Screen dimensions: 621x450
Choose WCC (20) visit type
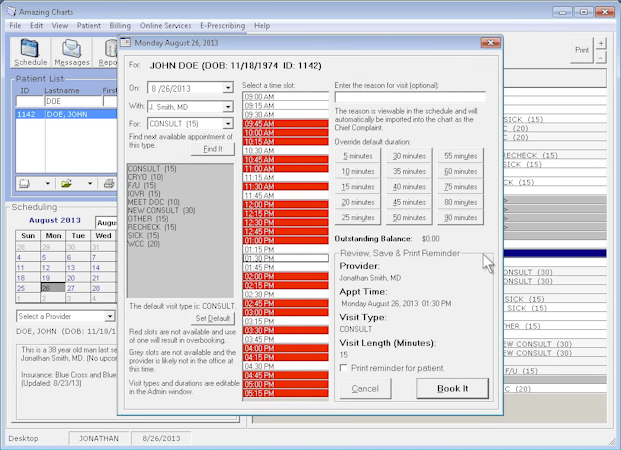(143, 244)
